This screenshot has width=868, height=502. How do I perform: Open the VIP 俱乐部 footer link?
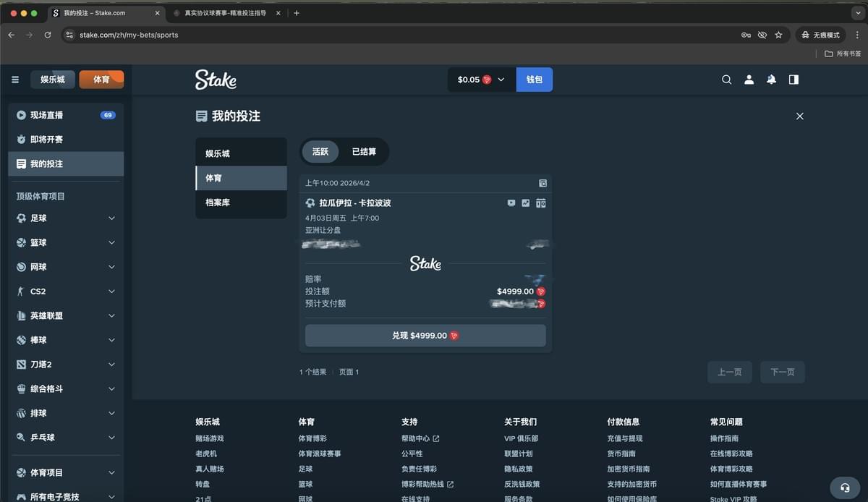click(522, 438)
